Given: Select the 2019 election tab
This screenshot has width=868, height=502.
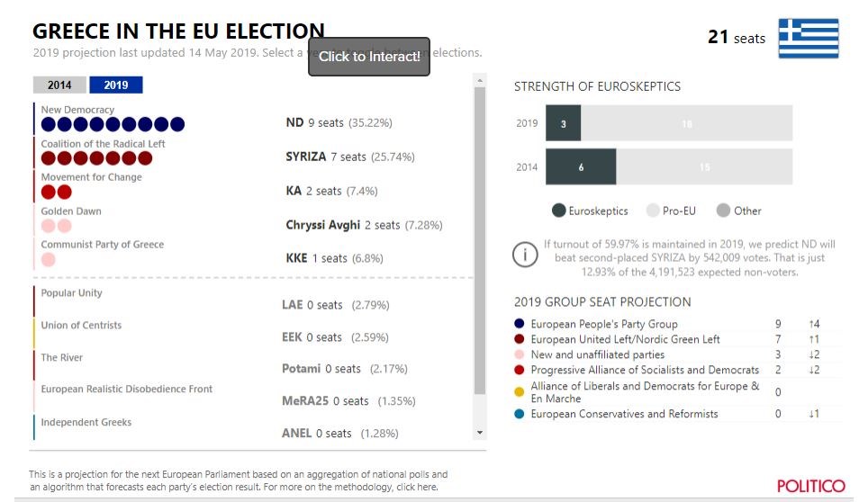Looking at the screenshot, I should [x=116, y=85].
